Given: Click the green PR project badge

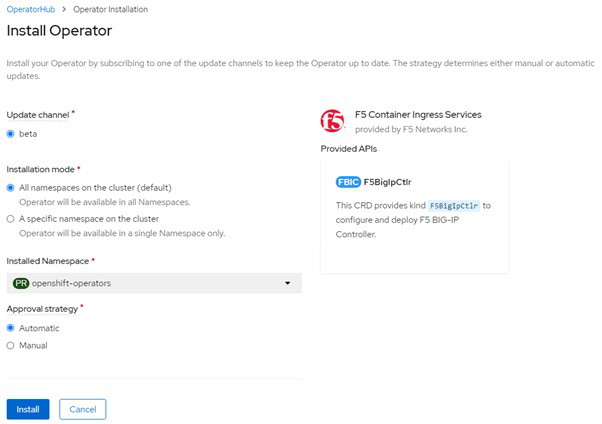Looking at the screenshot, I should 20,283.
